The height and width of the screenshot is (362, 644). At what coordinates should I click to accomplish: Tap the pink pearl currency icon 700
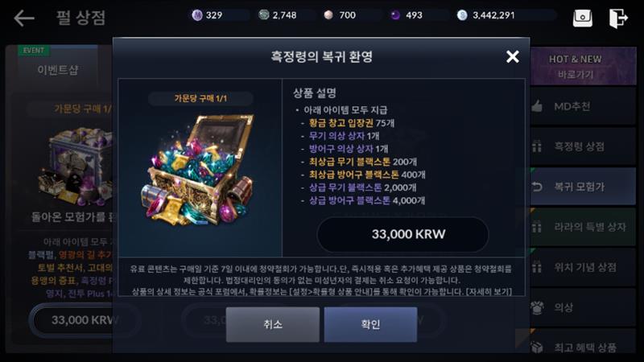pyautogui.click(x=328, y=15)
